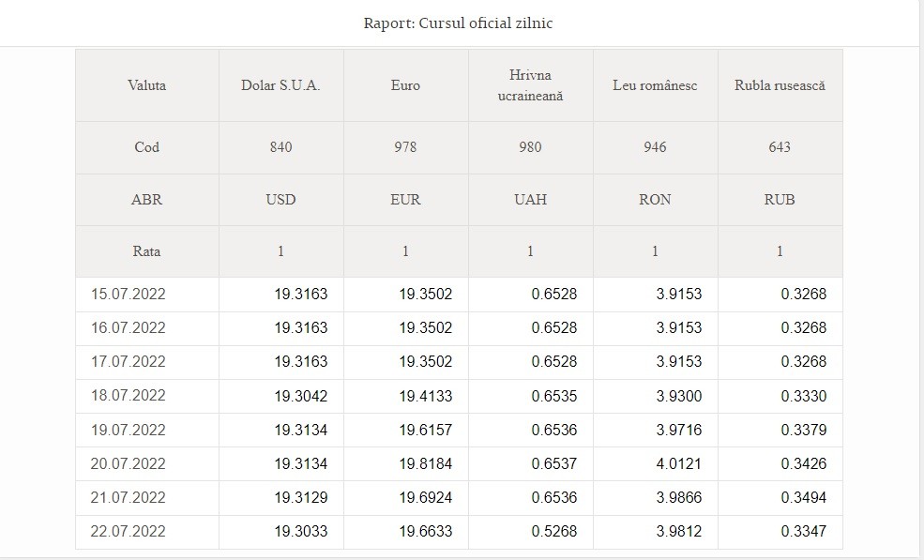The height and width of the screenshot is (560, 924).
Task: Click the USD abbreviation cell
Action: [x=280, y=200]
